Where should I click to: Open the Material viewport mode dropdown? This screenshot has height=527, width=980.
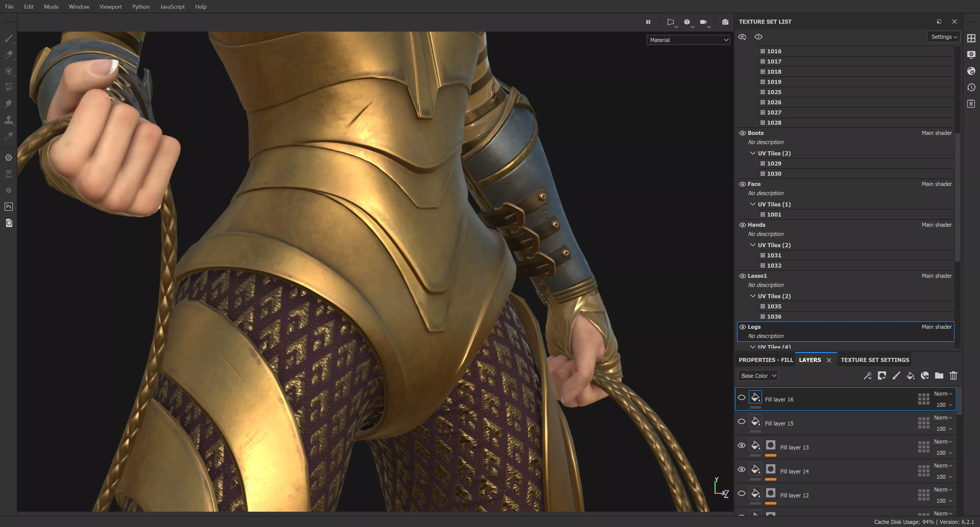pos(688,40)
